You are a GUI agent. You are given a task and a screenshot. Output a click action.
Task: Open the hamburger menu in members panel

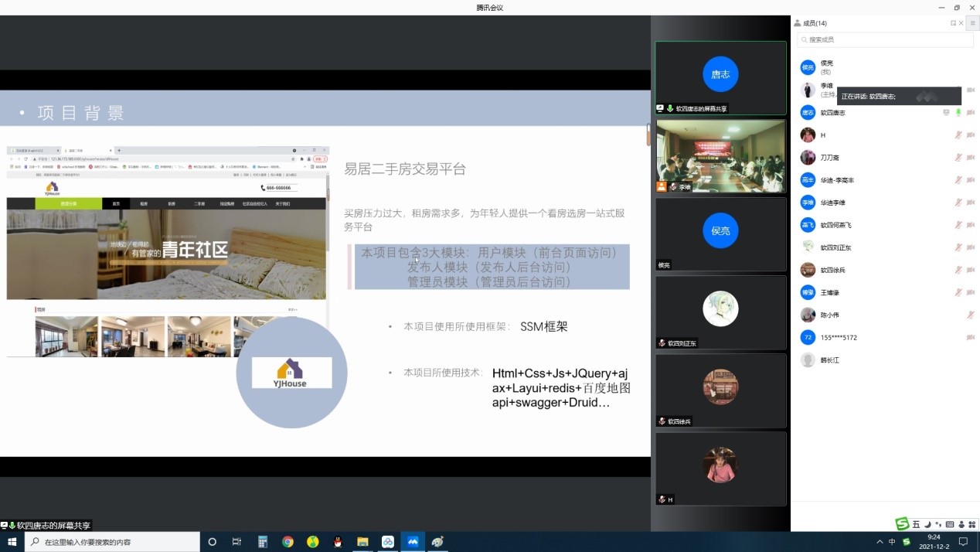972,23
